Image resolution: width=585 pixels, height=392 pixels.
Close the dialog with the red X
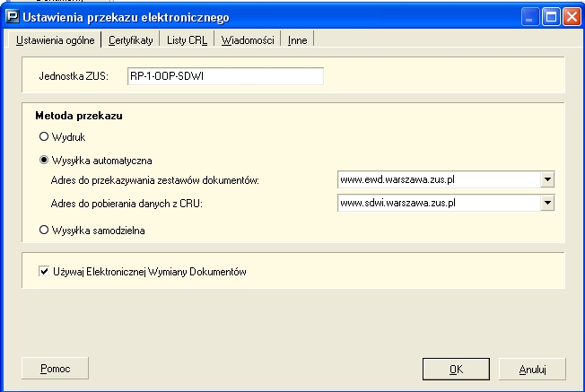click(572, 17)
